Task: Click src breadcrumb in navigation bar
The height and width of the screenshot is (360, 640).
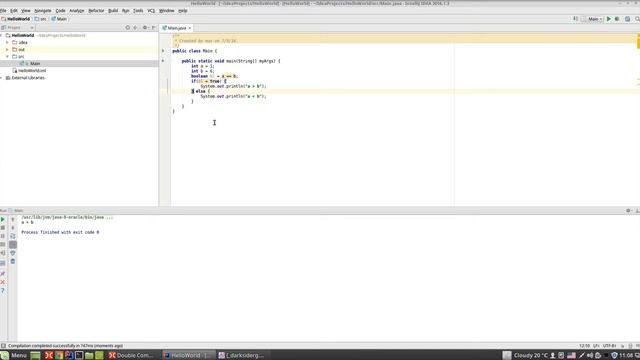Action: (40, 19)
